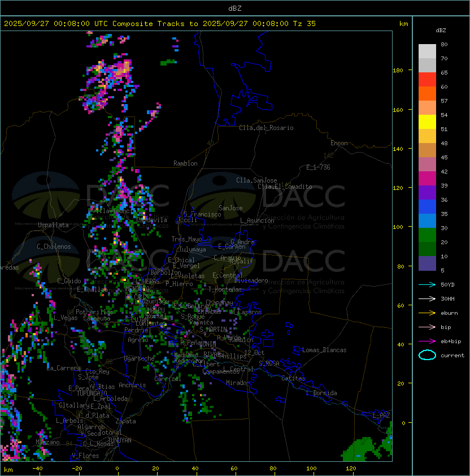Select the light blue 30-35 dBZ swatch
This screenshot has height=476, width=470.
(427, 220)
